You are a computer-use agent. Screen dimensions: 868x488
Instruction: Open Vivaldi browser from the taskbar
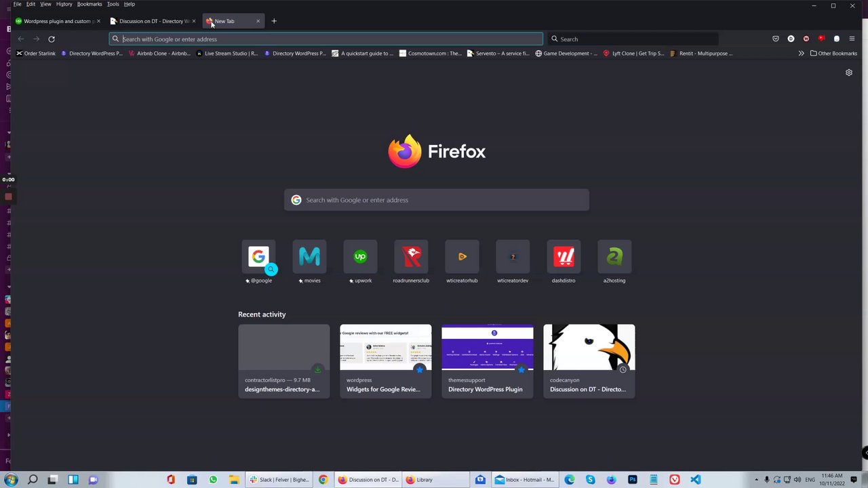tap(674, 479)
